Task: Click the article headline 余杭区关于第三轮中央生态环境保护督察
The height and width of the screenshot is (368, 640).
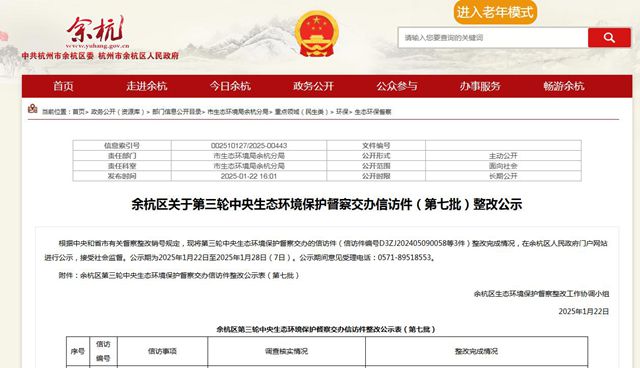Action: coord(327,204)
